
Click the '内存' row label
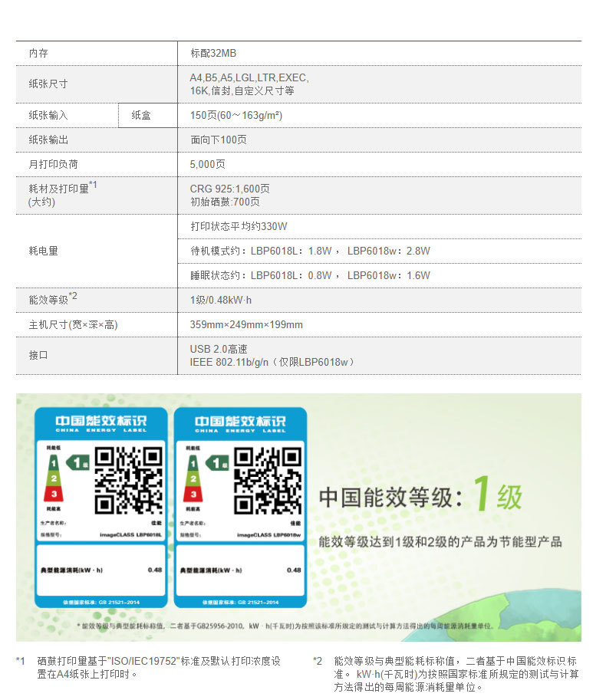pos(38,53)
